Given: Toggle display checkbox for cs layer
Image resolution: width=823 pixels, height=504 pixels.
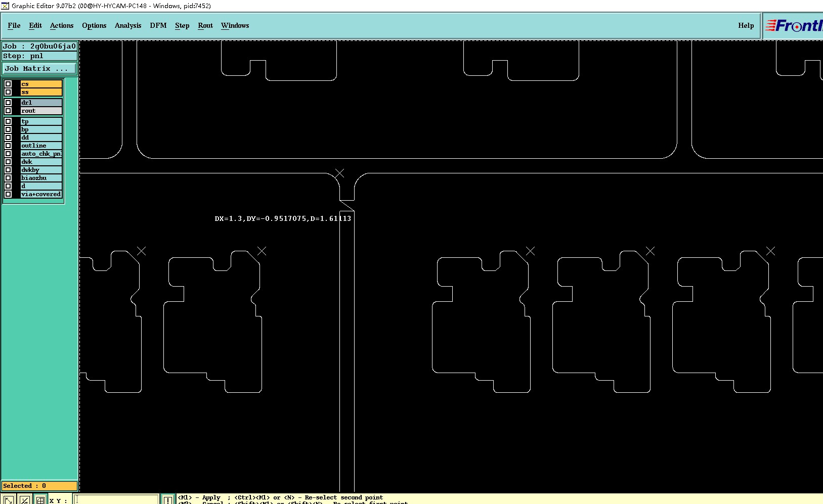Looking at the screenshot, I should pyautogui.click(x=8, y=84).
